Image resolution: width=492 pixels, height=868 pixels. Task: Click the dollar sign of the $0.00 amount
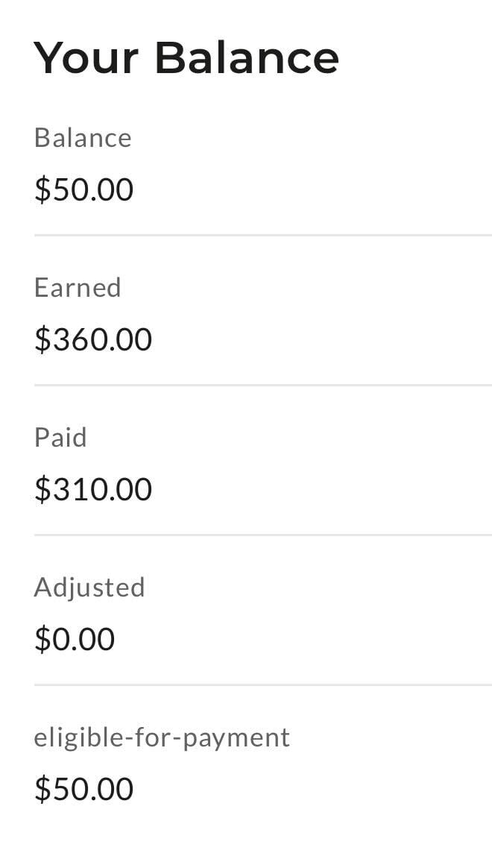[x=42, y=640]
